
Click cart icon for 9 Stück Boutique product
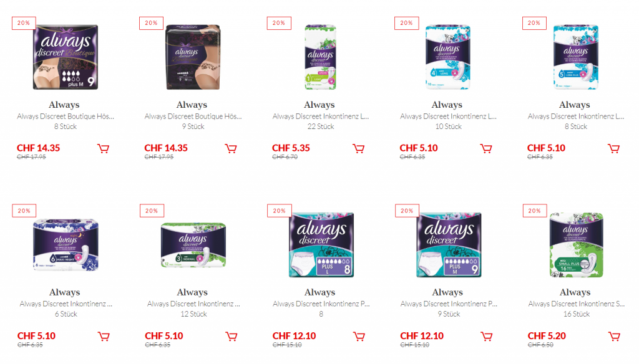[231, 148]
